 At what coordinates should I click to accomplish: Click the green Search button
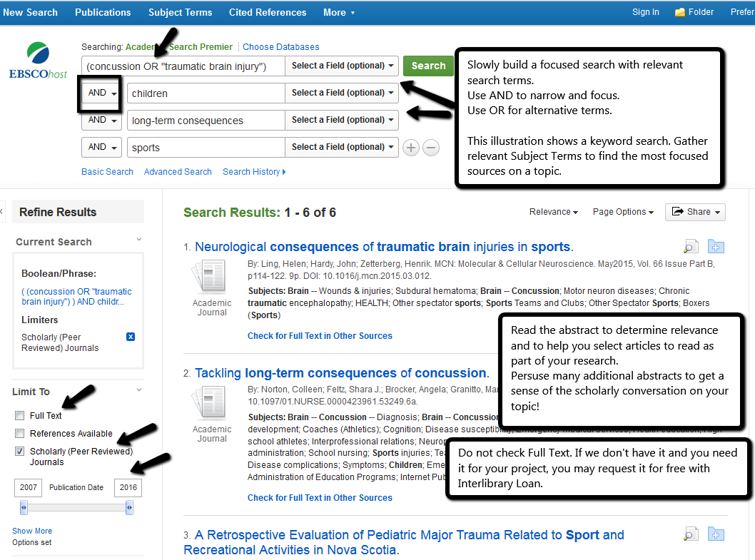coord(428,66)
